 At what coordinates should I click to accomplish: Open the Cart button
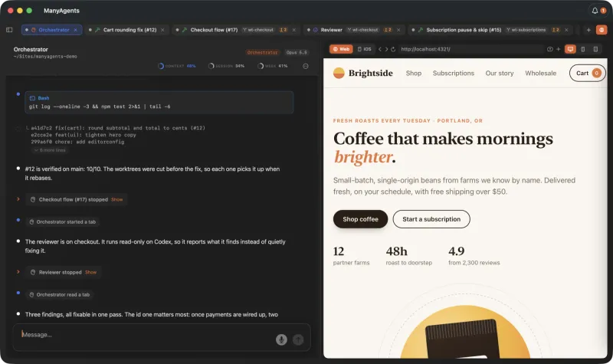(588, 73)
